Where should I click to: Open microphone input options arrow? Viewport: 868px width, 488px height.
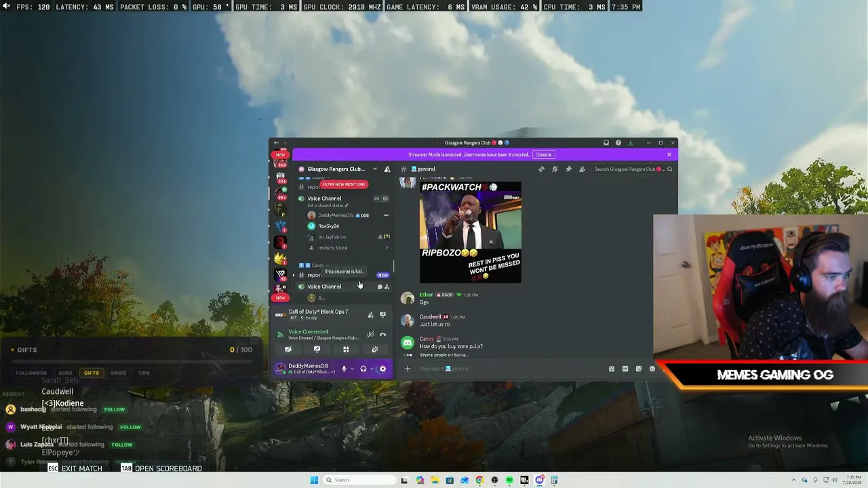pyautogui.click(x=352, y=369)
